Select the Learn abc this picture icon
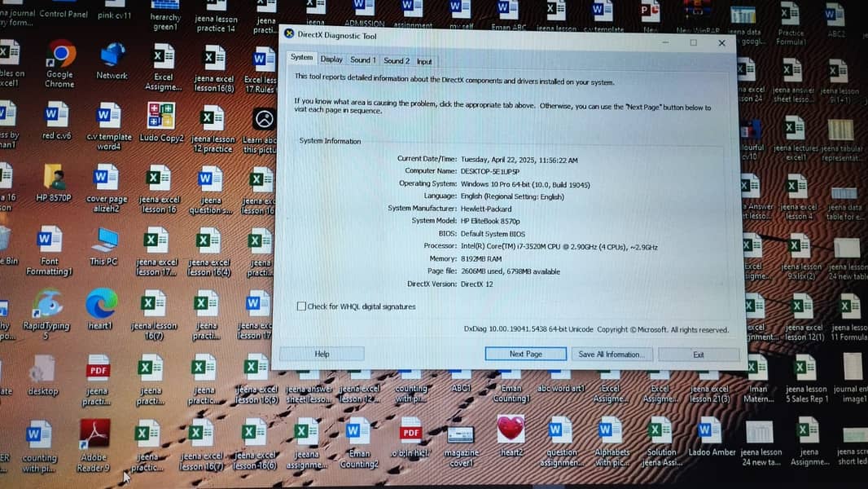 (262, 130)
